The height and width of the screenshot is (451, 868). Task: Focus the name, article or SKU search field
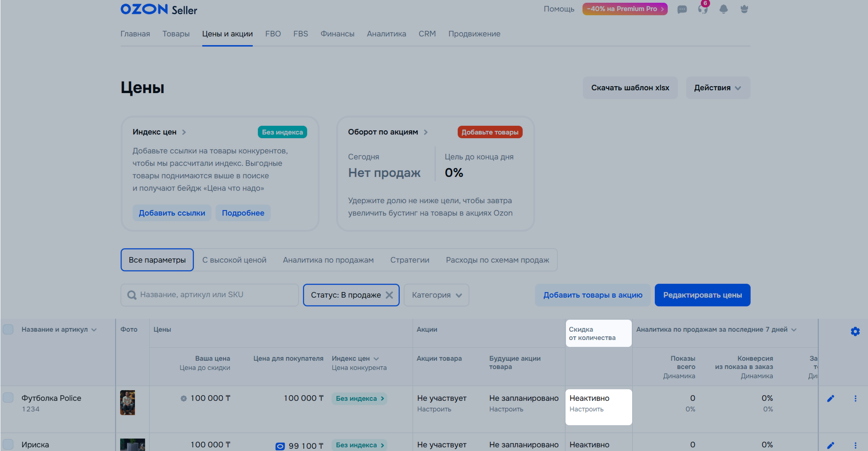[210, 295]
